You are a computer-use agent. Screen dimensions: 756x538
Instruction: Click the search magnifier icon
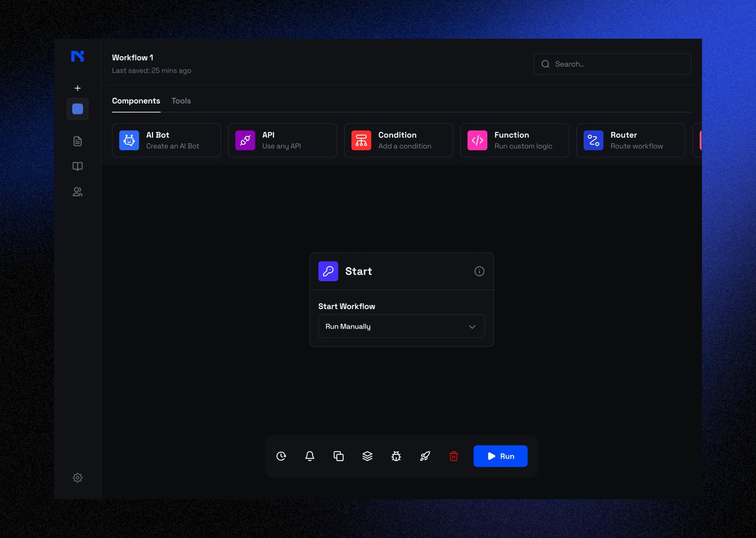pyautogui.click(x=546, y=64)
